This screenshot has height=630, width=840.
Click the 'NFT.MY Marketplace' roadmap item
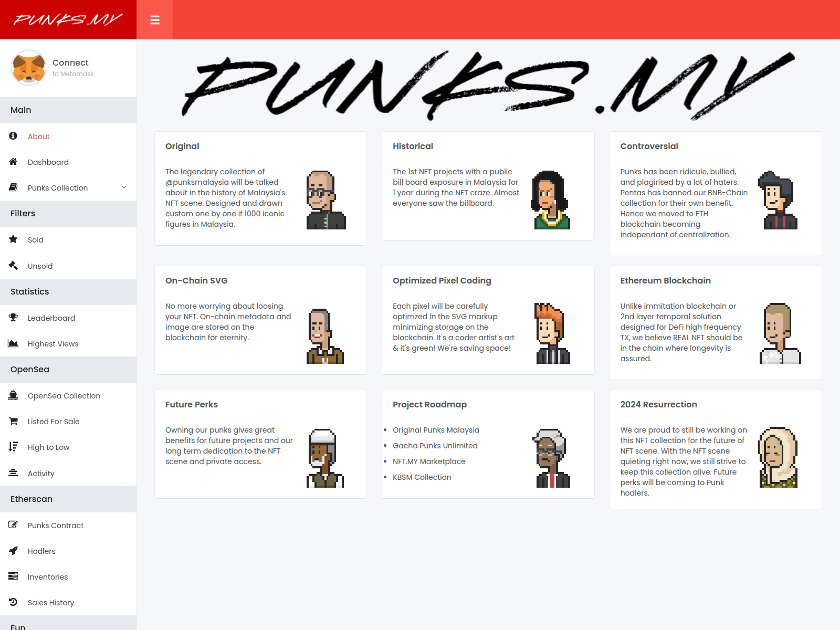click(x=429, y=461)
